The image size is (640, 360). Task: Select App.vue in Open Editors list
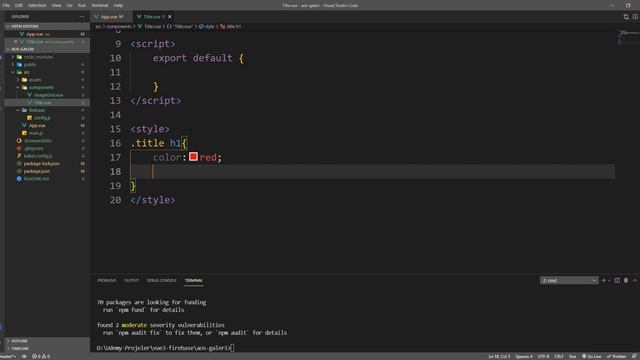[47, 34]
